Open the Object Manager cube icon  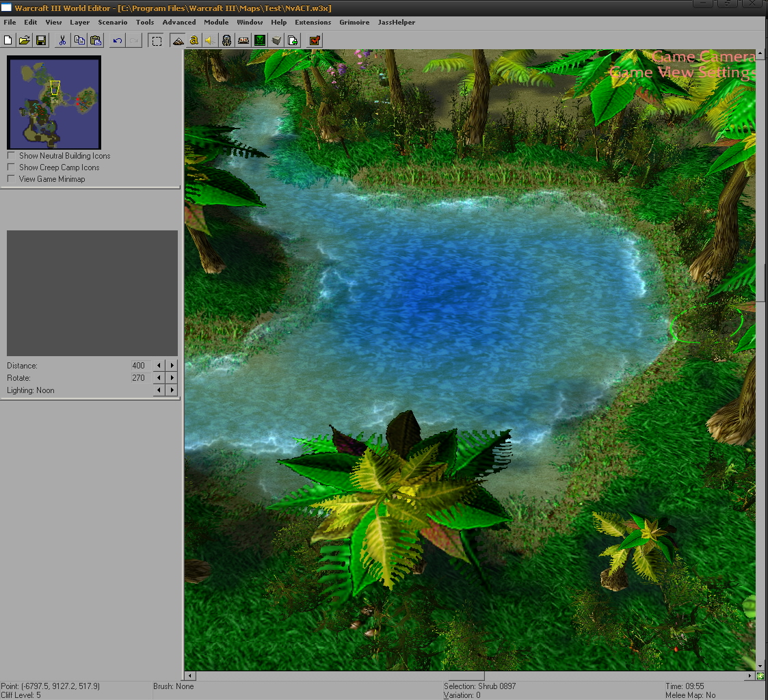click(277, 40)
